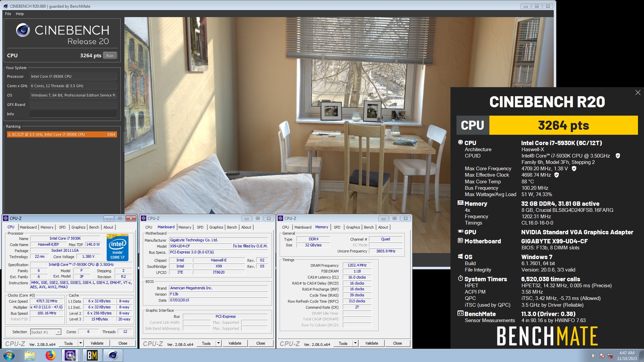Click CPU-Z title bar icon of Mainboard window
The image size is (644, 362).
pyautogui.click(x=144, y=218)
